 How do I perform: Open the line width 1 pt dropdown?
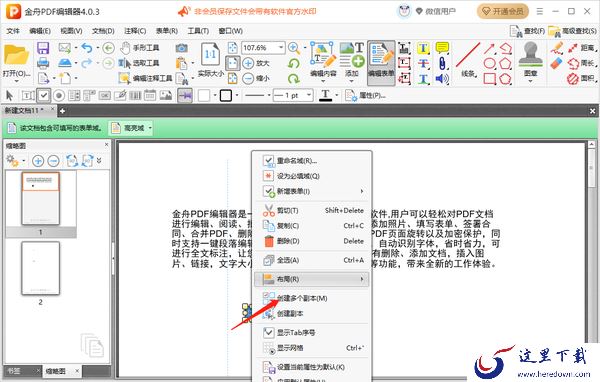pyautogui.click(x=309, y=95)
